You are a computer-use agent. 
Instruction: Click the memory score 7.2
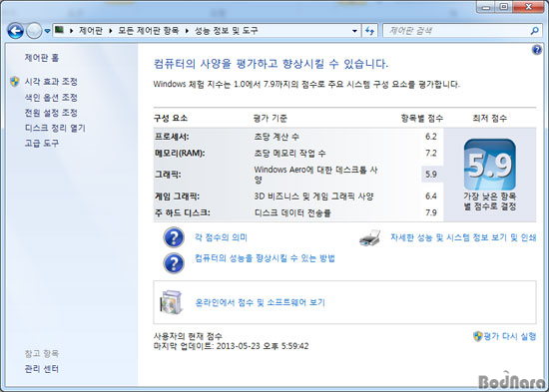point(431,154)
